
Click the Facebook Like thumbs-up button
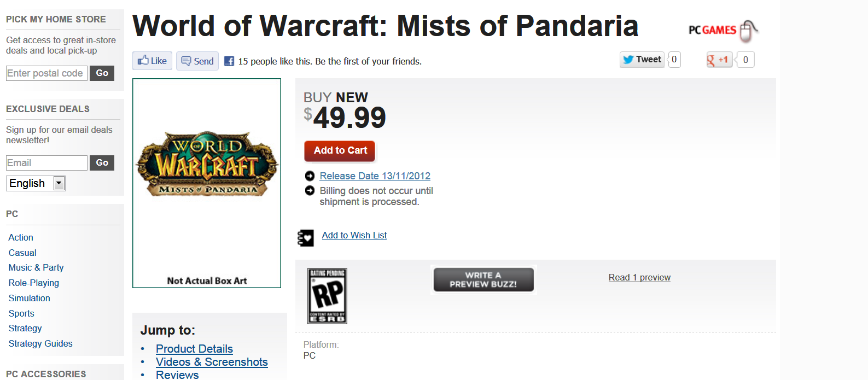pyautogui.click(x=152, y=61)
